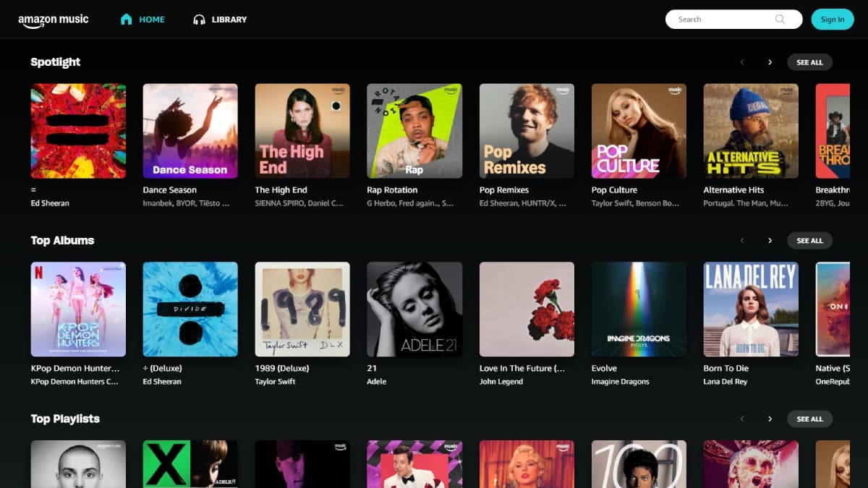This screenshot has height=488, width=868.
Task: Click the Top Albums right arrow
Action: point(769,240)
